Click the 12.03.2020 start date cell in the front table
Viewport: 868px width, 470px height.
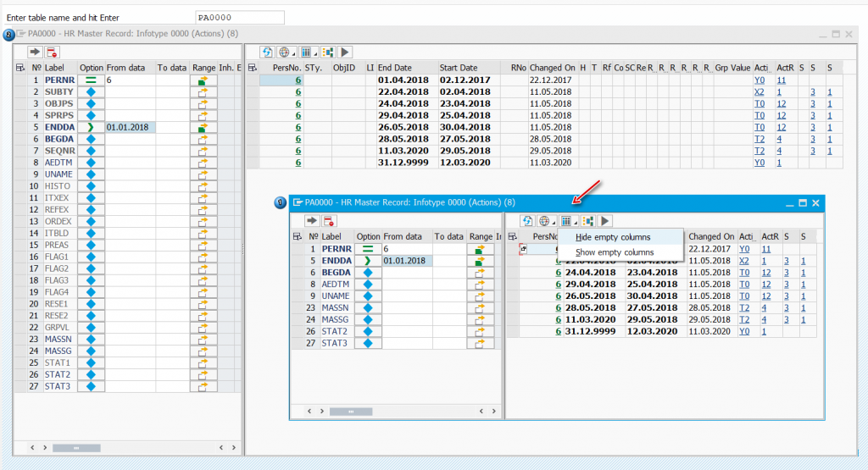pyautogui.click(x=652, y=331)
